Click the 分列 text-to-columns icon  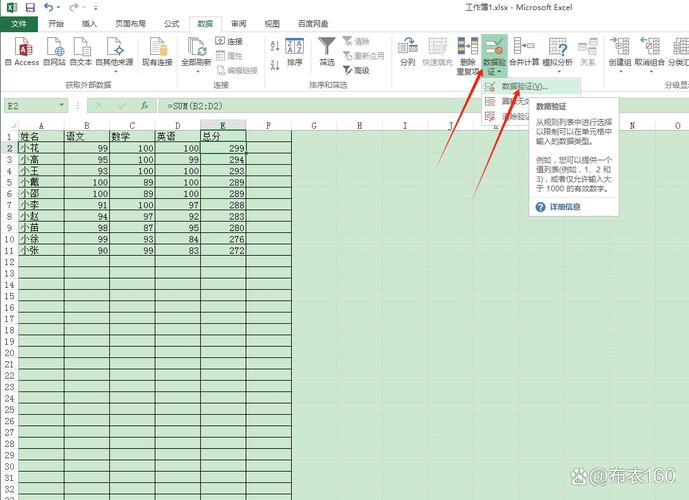click(x=408, y=52)
